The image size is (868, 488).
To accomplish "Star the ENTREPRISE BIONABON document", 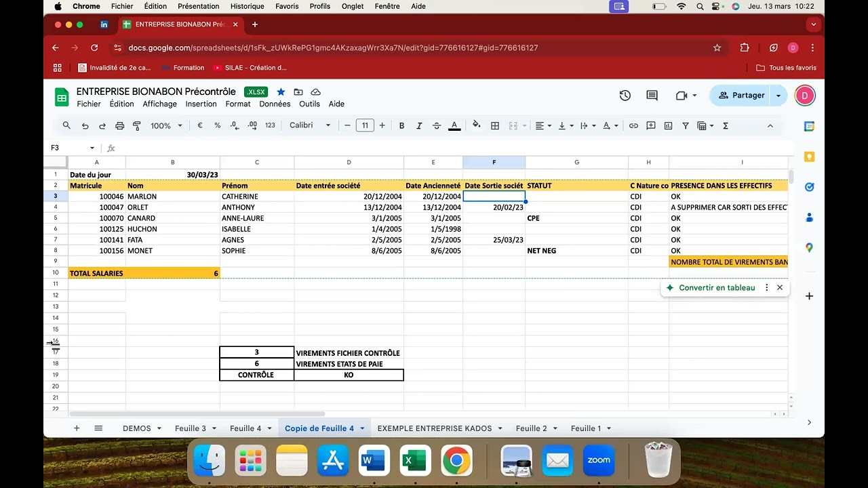I will (281, 91).
